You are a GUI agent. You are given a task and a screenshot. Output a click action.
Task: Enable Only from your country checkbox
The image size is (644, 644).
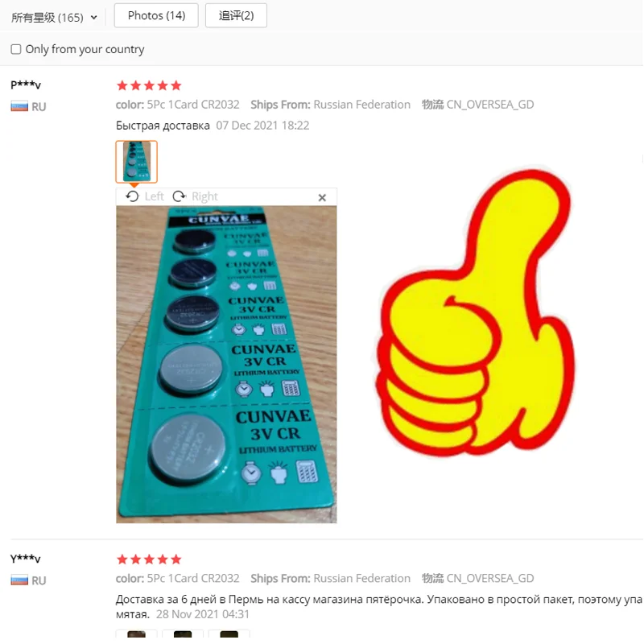point(16,49)
